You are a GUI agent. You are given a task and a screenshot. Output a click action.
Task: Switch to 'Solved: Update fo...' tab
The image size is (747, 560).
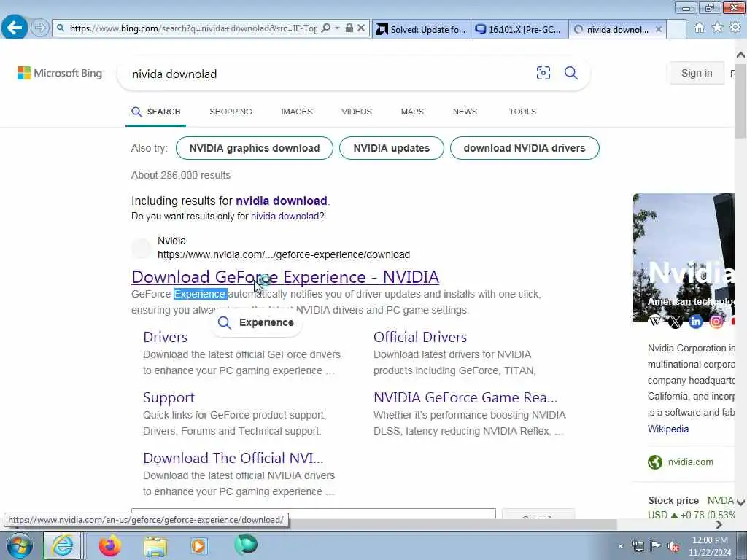click(421, 29)
